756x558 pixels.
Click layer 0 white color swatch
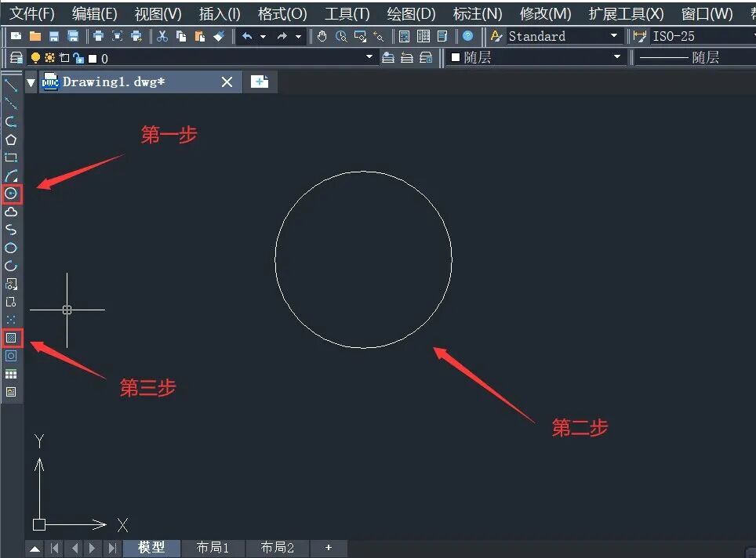(93, 59)
